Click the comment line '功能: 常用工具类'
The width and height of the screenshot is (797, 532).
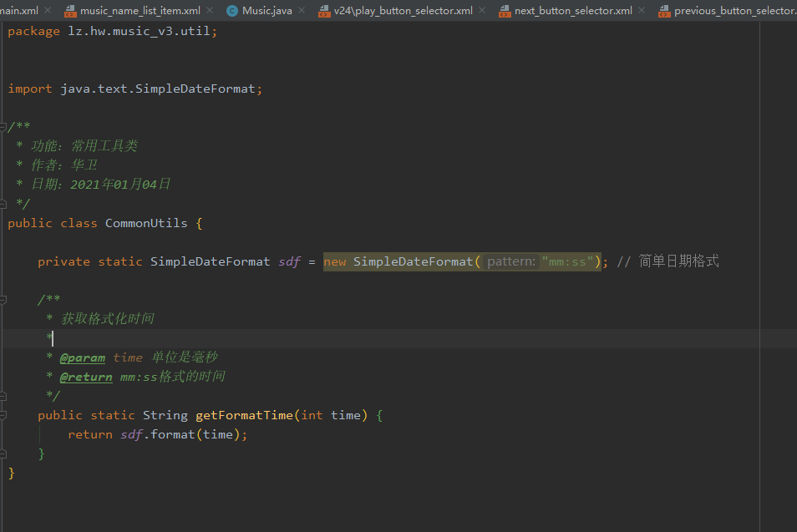pos(84,146)
